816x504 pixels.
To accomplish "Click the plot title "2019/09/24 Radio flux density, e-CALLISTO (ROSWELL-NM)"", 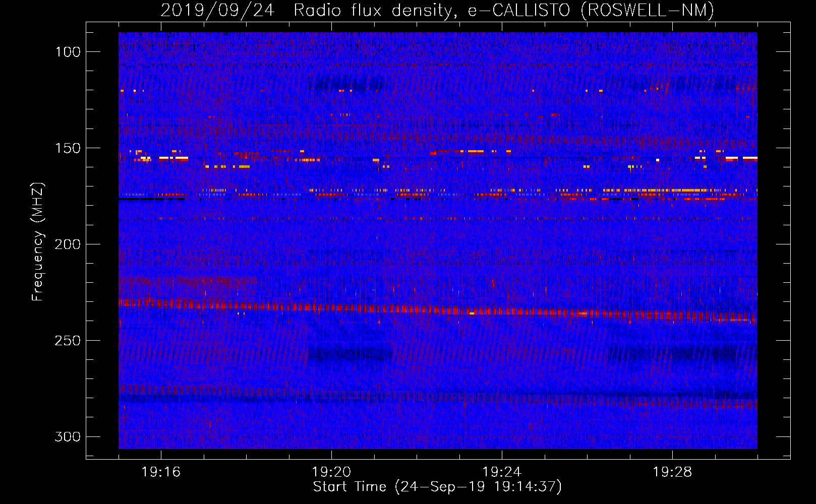I will pyautogui.click(x=437, y=10).
